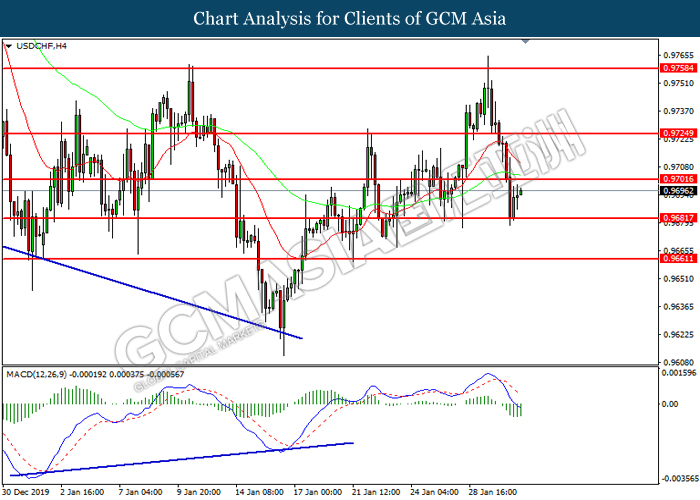This screenshot has width=700, height=500.
Task: Select the 0.96817 support price tag
Action: [678, 218]
